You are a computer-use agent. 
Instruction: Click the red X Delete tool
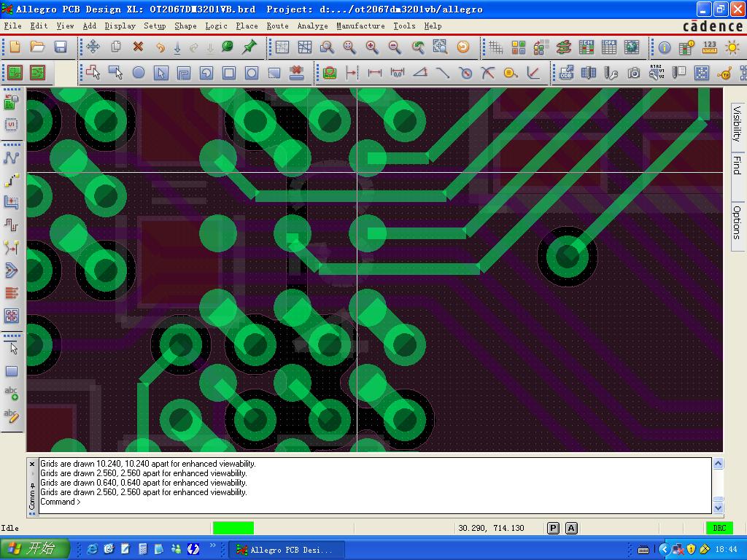click(x=138, y=47)
